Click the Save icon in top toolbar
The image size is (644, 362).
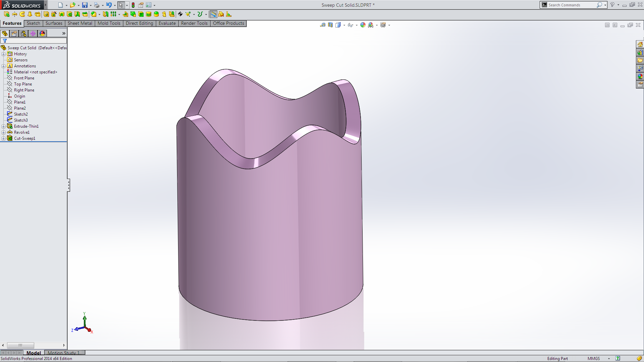pos(85,5)
